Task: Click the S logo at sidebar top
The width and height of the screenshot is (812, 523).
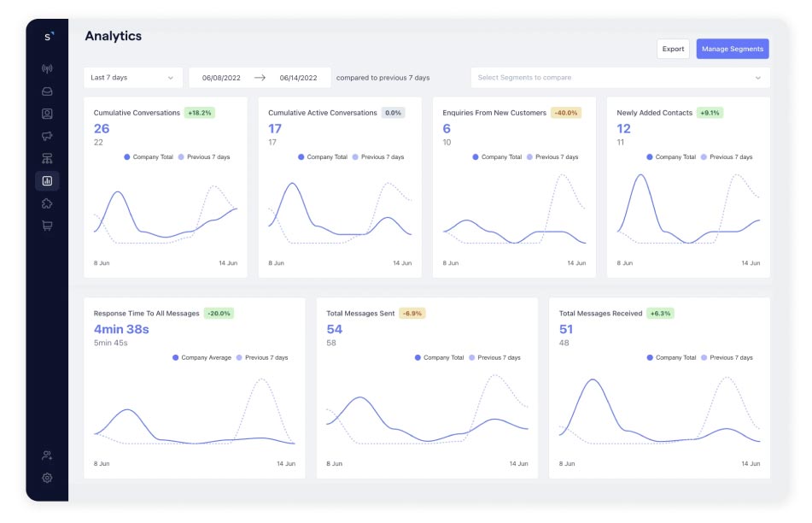Action: coord(48,36)
